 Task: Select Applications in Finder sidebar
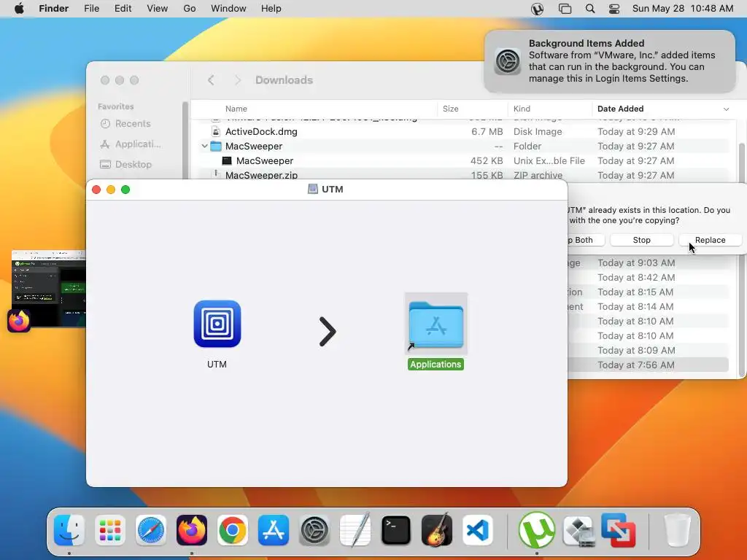pos(130,144)
